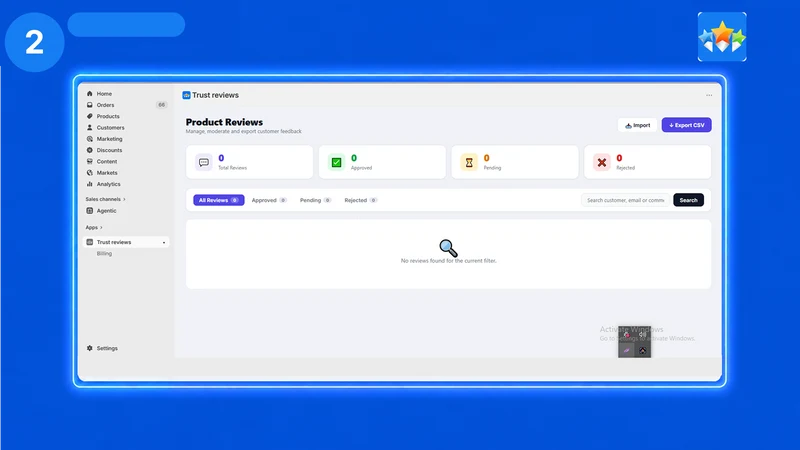Switch to the Rejected tab
This screenshot has height=450, width=800.
[360, 200]
